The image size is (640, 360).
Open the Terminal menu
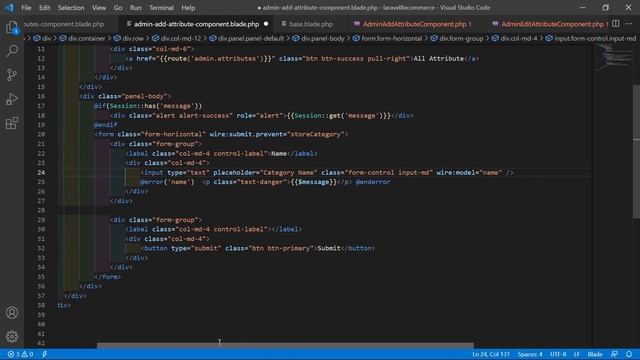click(161, 8)
